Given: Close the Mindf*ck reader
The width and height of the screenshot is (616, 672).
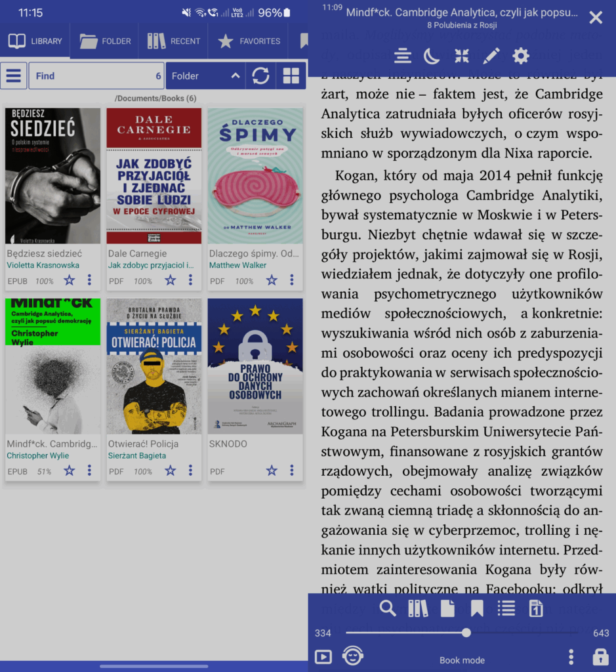Looking at the screenshot, I should [596, 18].
